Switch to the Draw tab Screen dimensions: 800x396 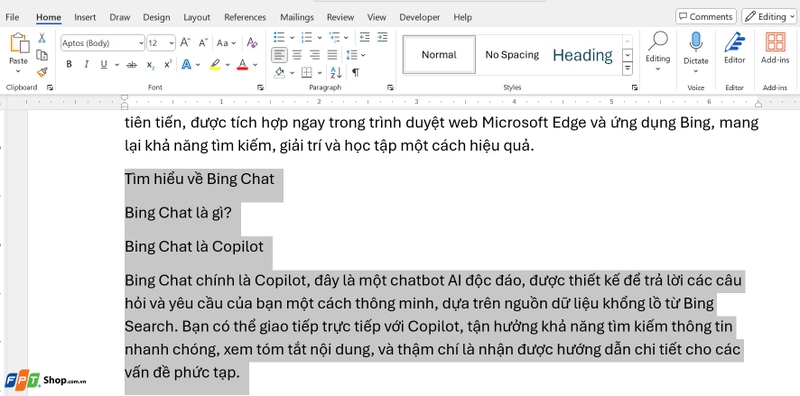point(119,17)
